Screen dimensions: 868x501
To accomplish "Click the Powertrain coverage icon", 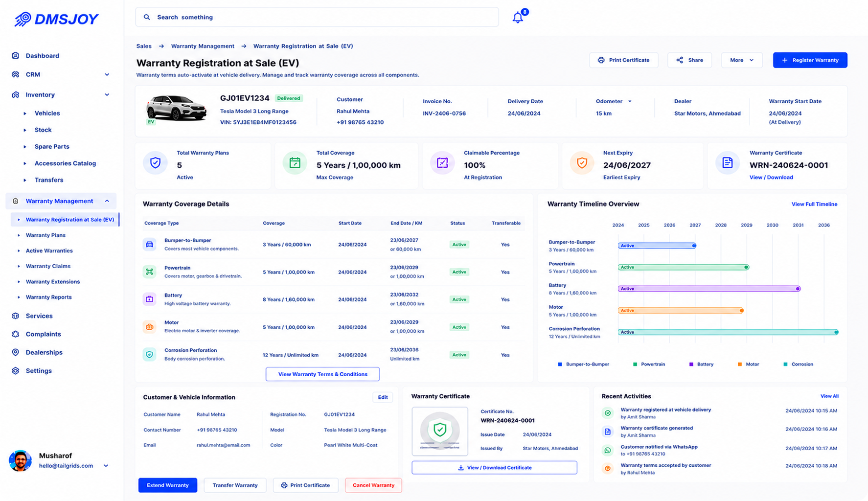I will [x=150, y=272].
